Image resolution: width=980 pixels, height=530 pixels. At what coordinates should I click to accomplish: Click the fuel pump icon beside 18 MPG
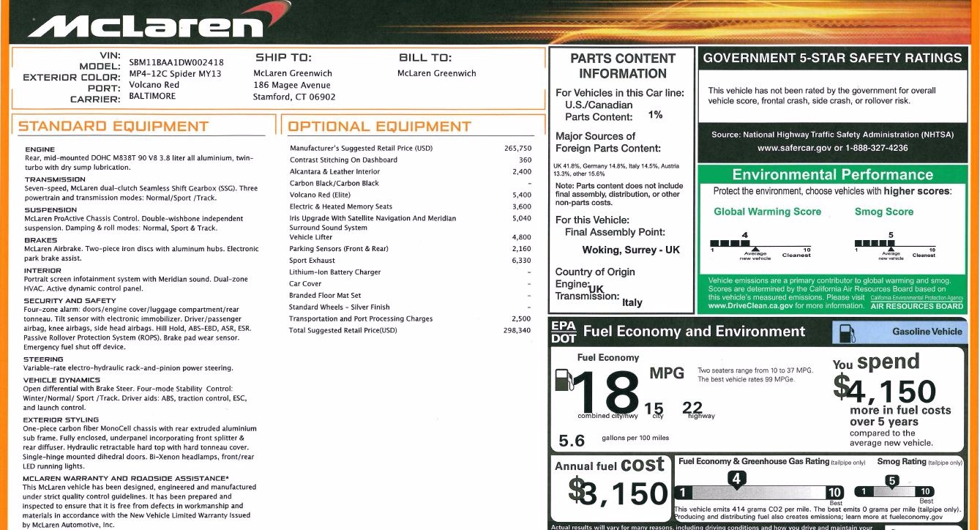tap(564, 380)
